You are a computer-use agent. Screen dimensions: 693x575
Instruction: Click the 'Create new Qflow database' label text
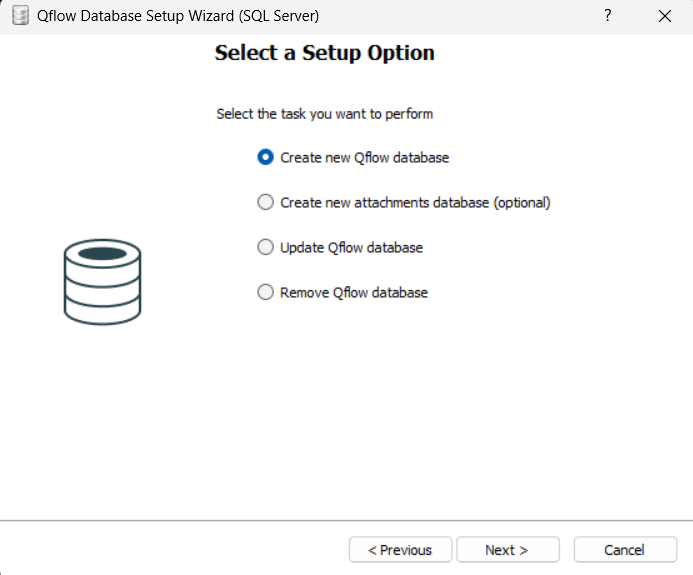365,158
